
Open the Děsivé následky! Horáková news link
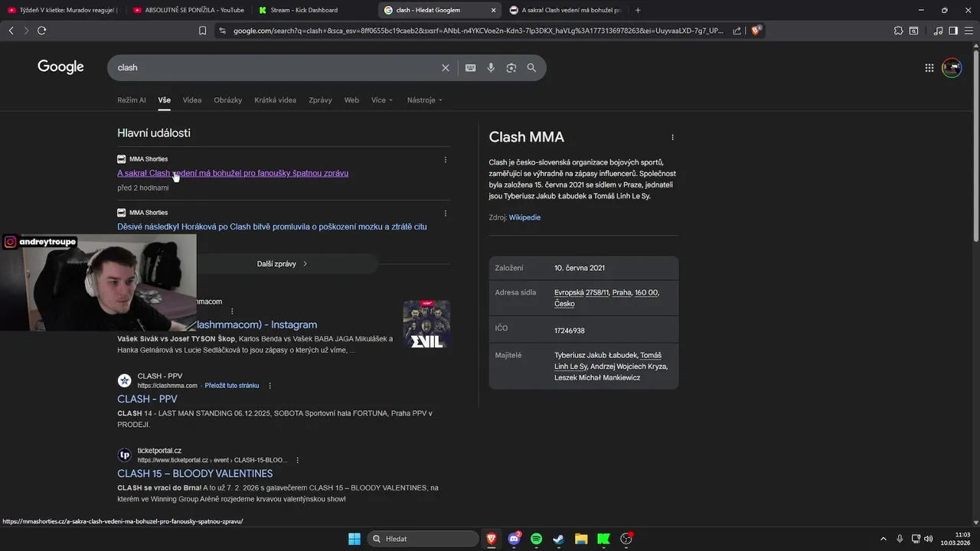pos(272,227)
